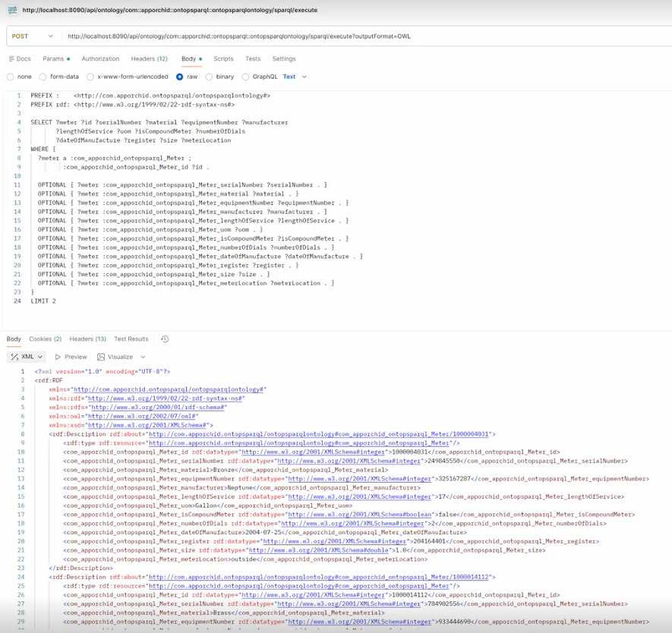Select the x-www-form-urlencoded body type

tap(90, 77)
